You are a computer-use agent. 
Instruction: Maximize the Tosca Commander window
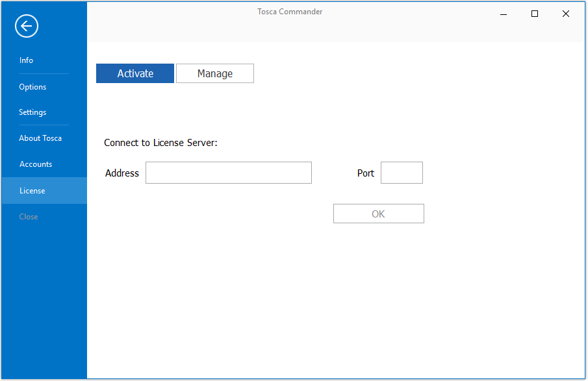tap(535, 14)
